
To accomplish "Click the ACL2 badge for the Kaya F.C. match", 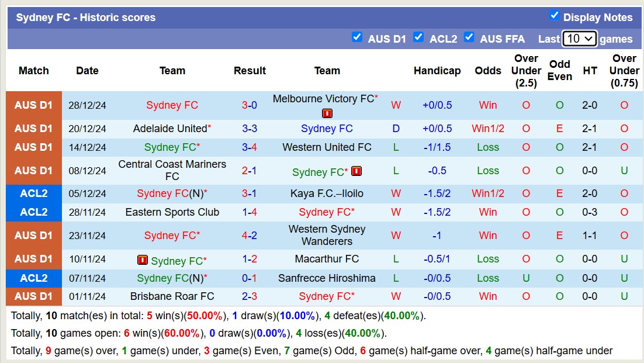I will point(33,193).
